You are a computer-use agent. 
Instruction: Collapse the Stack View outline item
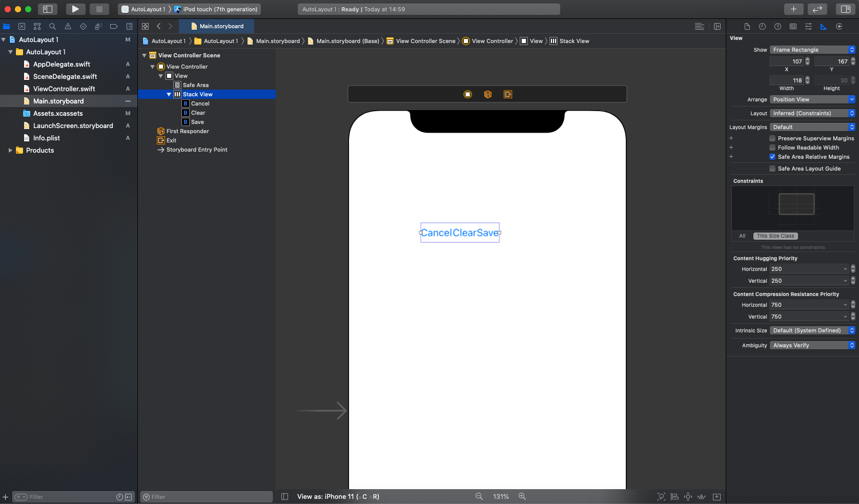point(169,94)
